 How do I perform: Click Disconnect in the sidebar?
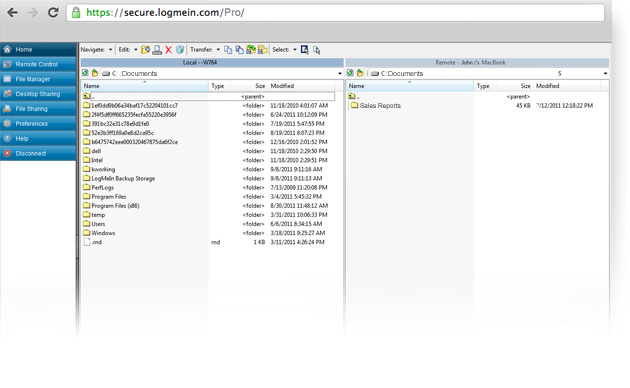click(38, 153)
